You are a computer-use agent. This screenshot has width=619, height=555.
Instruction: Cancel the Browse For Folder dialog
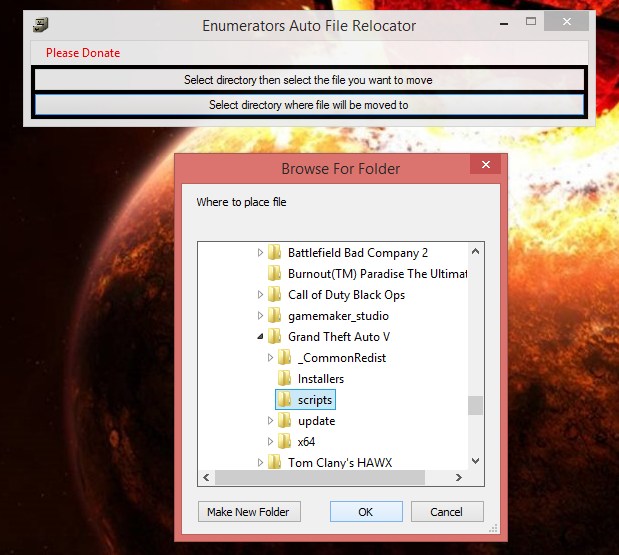click(447, 512)
